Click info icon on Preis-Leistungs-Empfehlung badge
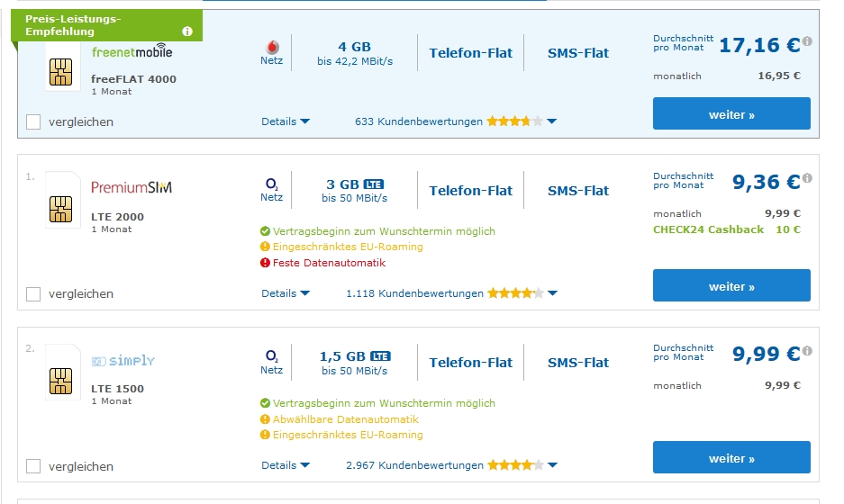The width and height of the screenshot is (844, 504). (187, 31)
